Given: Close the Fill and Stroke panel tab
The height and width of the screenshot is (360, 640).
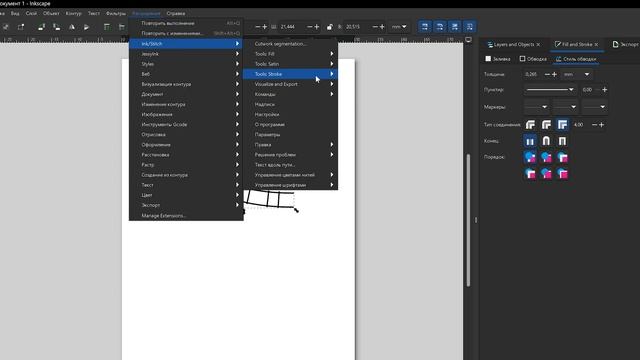Looking at the screenshot, I should pos(596,44).
